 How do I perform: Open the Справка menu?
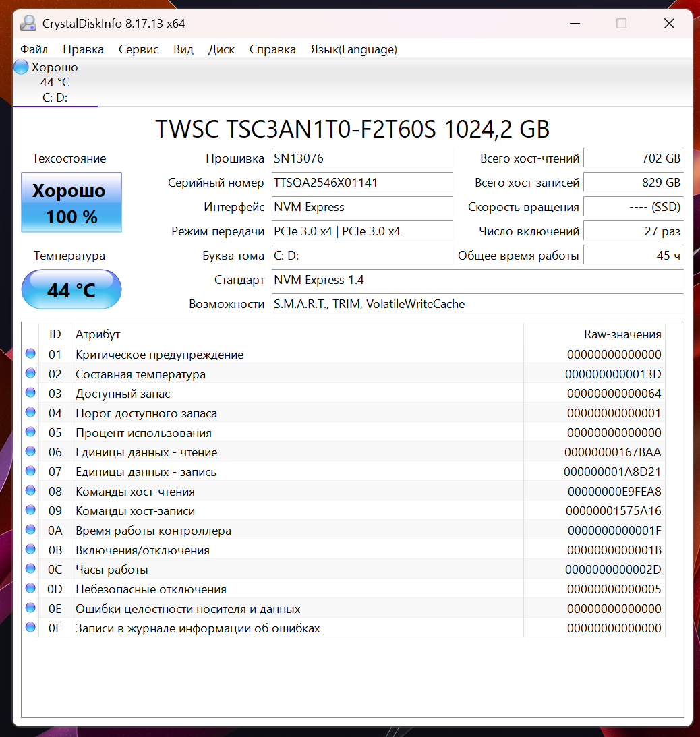point(272,49)
